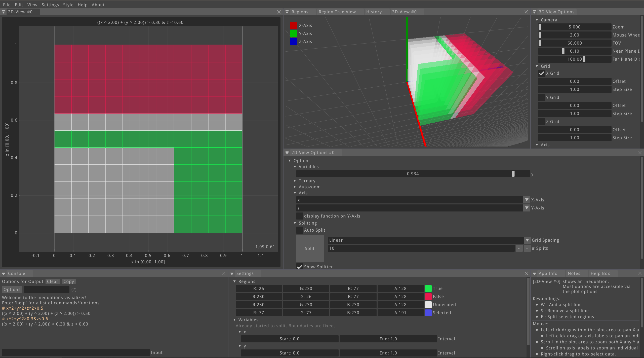This screenshot has height=358, width=644.
Task: Disable the X Grid checkbox
Action: point(541,73)
